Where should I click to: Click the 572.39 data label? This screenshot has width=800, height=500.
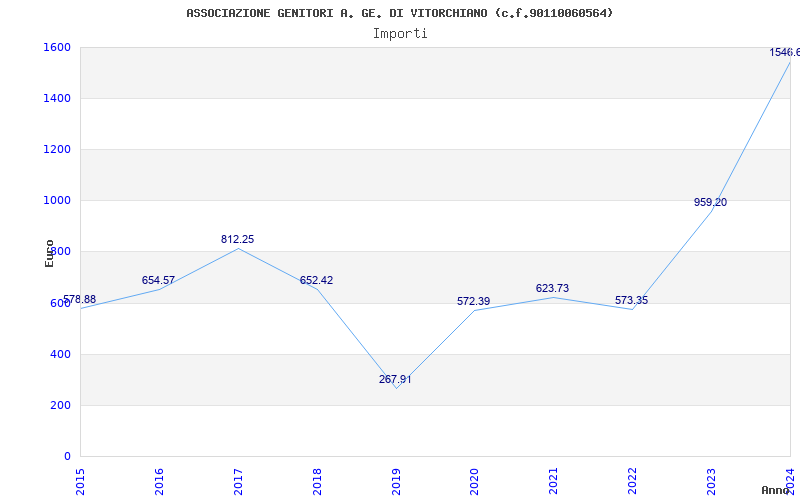[473, 301]
